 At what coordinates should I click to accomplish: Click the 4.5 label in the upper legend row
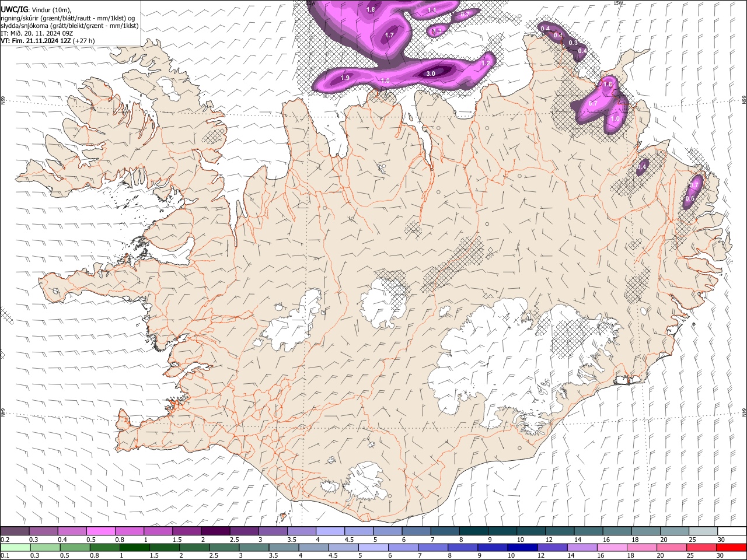pos(349,540)
